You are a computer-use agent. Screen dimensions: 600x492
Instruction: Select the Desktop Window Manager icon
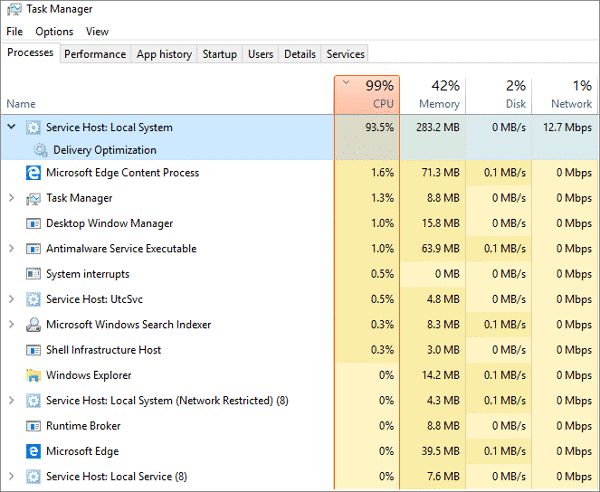[x=33, y=223]
